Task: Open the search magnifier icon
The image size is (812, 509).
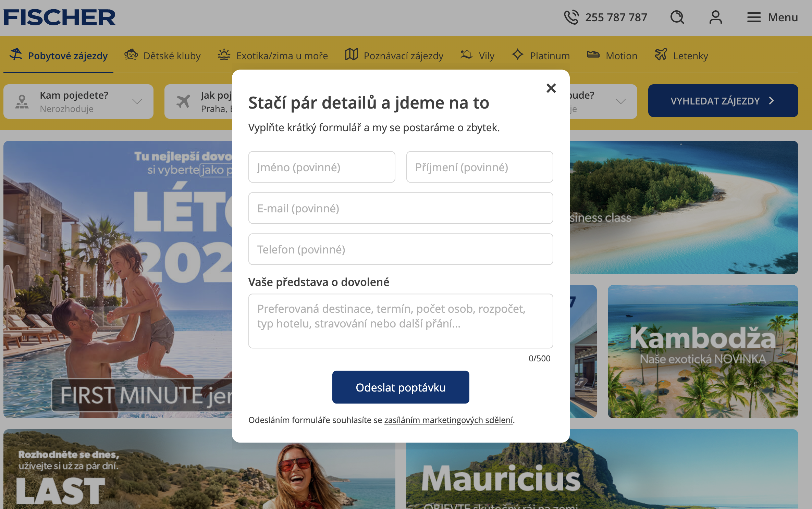Action: pyautogui.click(x=677, y=17)
